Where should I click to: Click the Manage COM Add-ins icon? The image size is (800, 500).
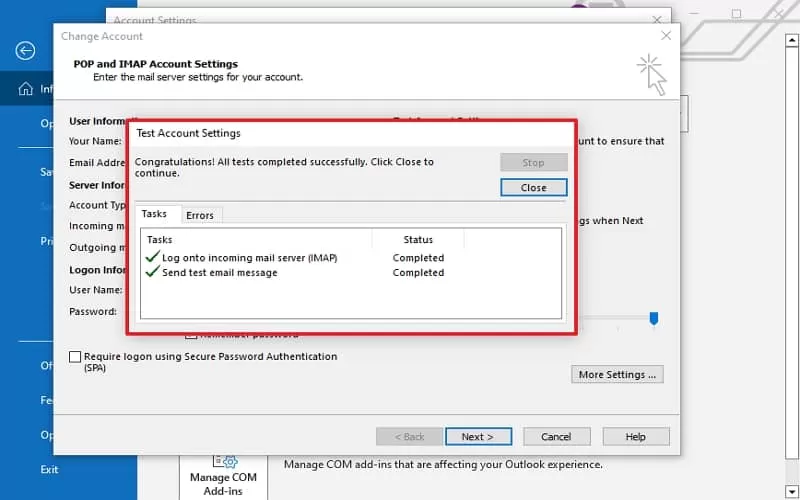click(x=225, y=462)
